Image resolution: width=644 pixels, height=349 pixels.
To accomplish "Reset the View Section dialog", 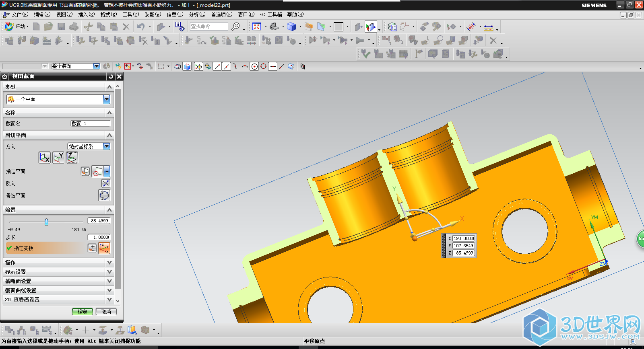I will [x=111, y=76].
